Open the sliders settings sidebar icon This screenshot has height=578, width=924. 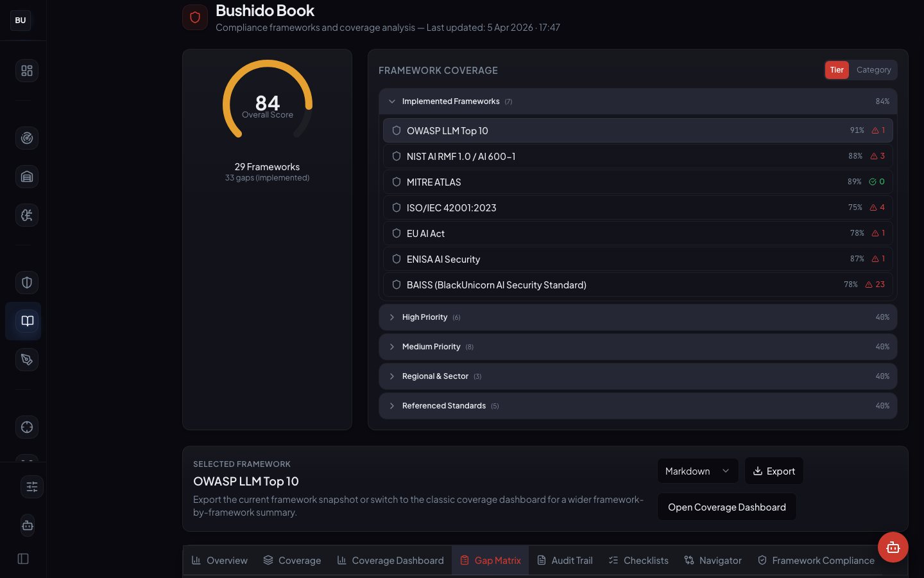pyautogui.click(x=32, y=487)
